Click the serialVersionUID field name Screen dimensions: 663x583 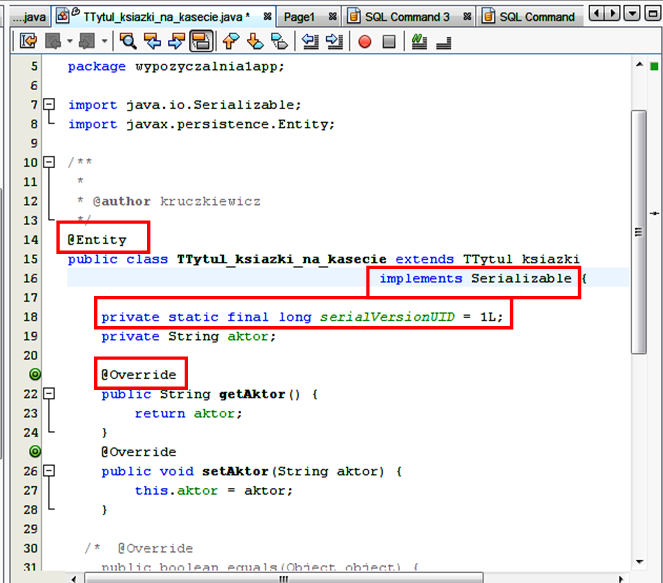(387, 317)
